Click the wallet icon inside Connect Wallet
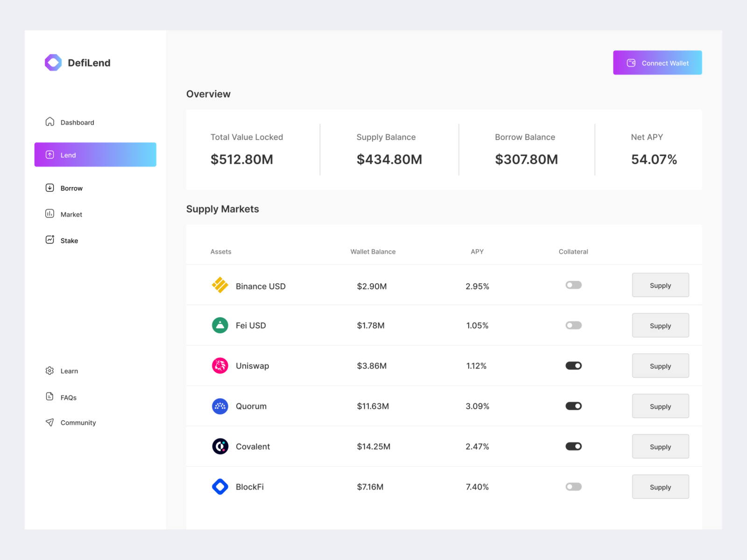The image size is (747, 560). point(631,63)
